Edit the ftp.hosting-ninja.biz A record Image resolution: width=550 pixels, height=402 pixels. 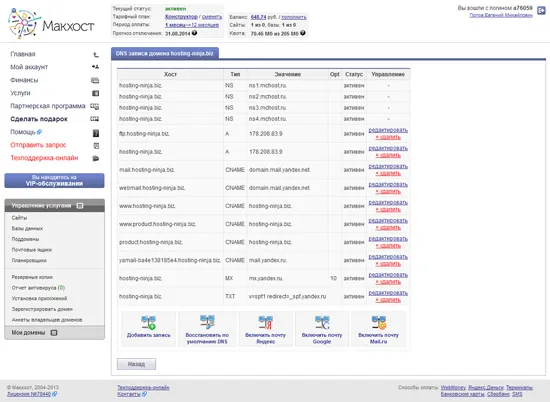pyautogui.click(x=388, y=130)
